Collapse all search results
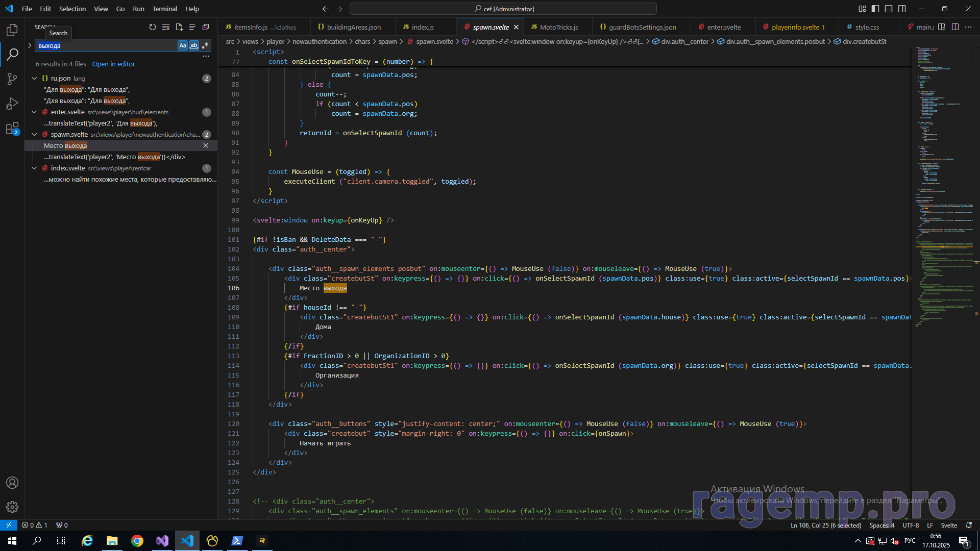Image resolution: width=980 pixels, height=551 pixels. [206, 27]
